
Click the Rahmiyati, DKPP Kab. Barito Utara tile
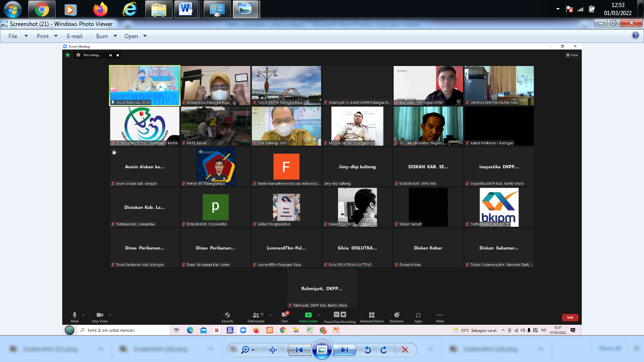[322, 288]
